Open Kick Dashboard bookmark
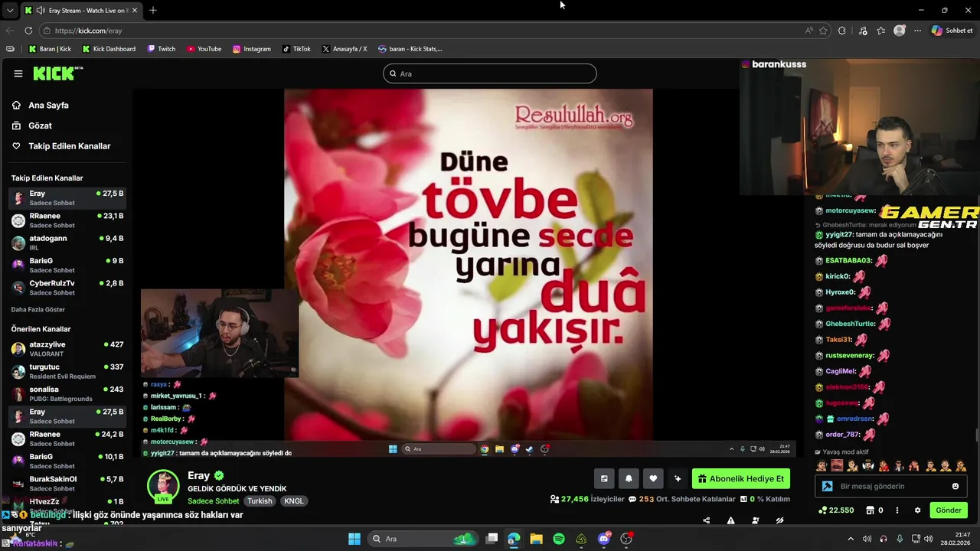This screenshot has width=980, height=551. 108,49
